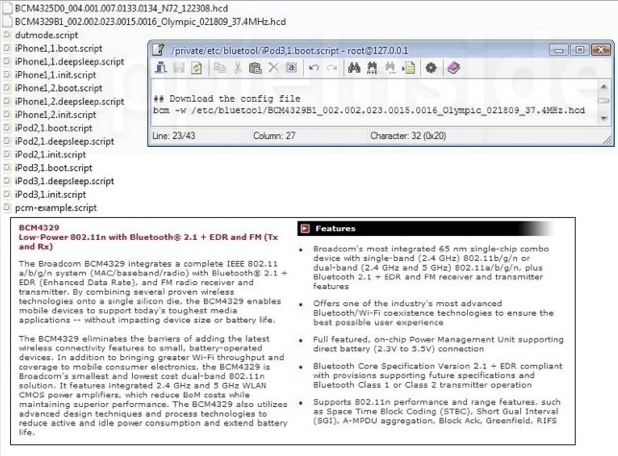Viewport: 618px width, 456px height.
Task: Click the Save floppy disk icon
Action: tap(179, 68)
